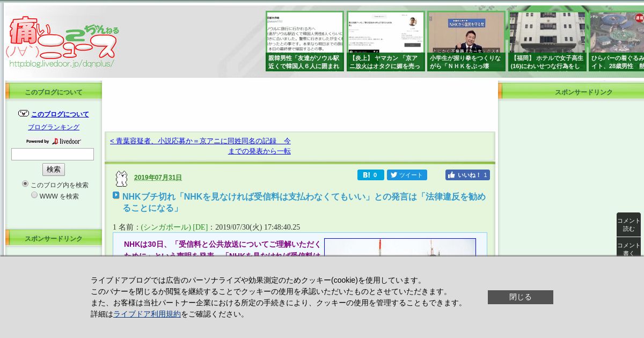Open the NHKブチ切れ article title
Image resolution: width=644 pixels, height=338 pixels.
(x=304, y=202)
